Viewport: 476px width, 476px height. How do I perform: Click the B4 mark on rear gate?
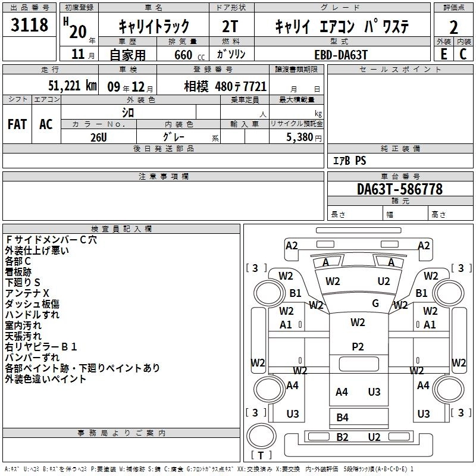point(342,418)
